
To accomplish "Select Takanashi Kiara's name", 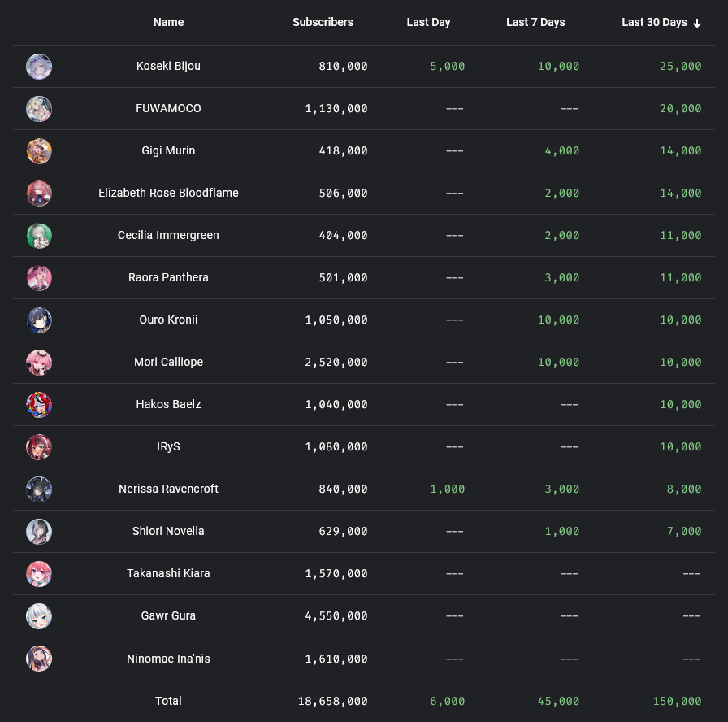I will [x=168, y=574].
